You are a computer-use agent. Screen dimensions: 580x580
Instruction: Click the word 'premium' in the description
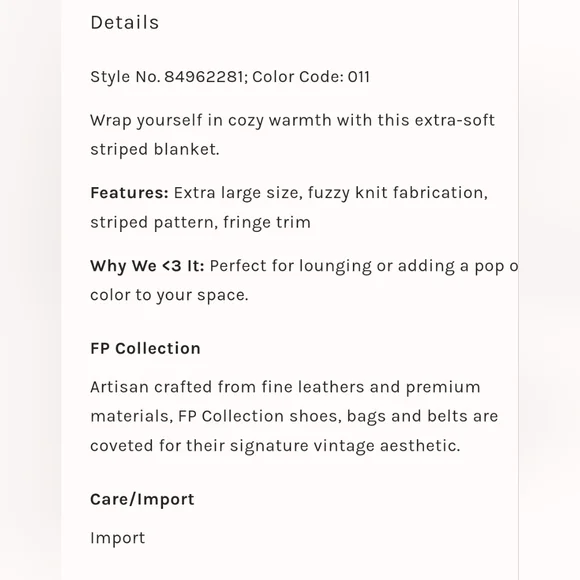443,388
